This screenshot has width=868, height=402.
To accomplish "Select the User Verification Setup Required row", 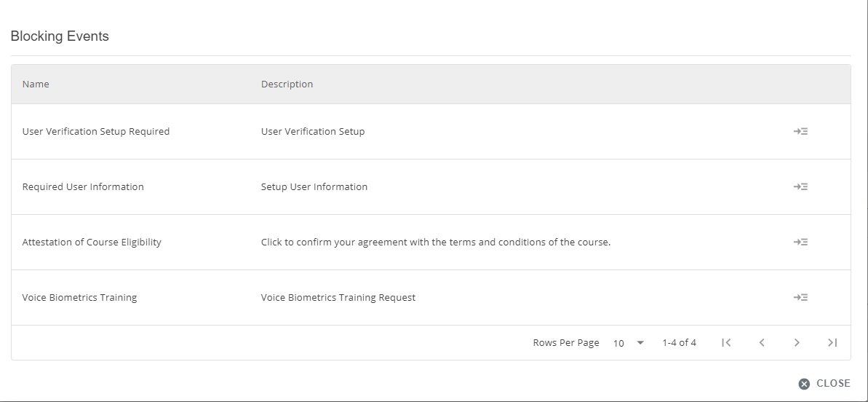I will [x=96, y=132].
